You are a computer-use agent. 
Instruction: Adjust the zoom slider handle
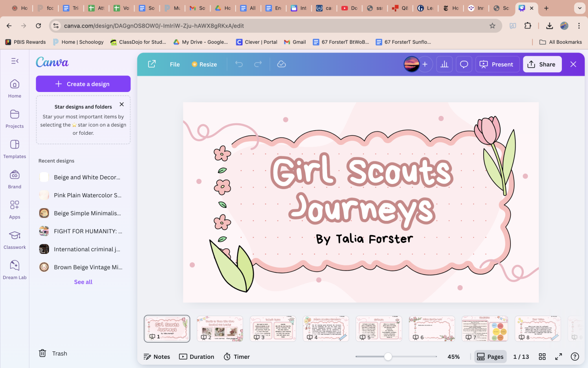[x=388, y=356]
